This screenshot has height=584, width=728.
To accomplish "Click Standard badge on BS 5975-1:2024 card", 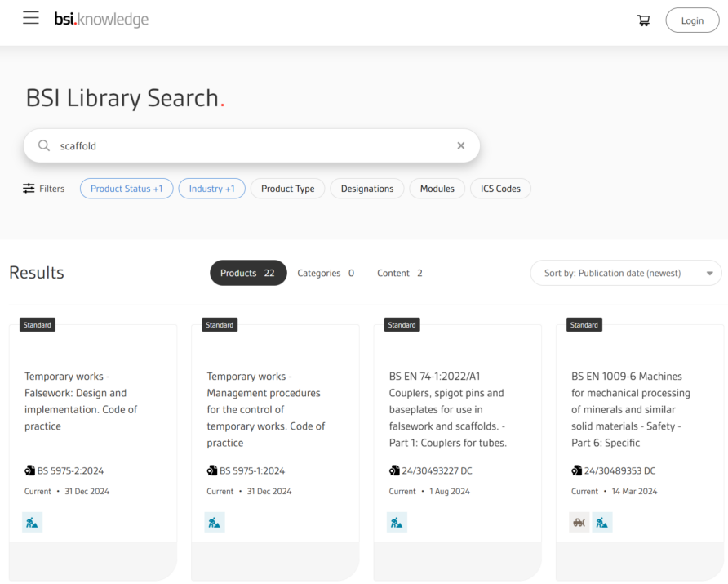I will point(220,325).
